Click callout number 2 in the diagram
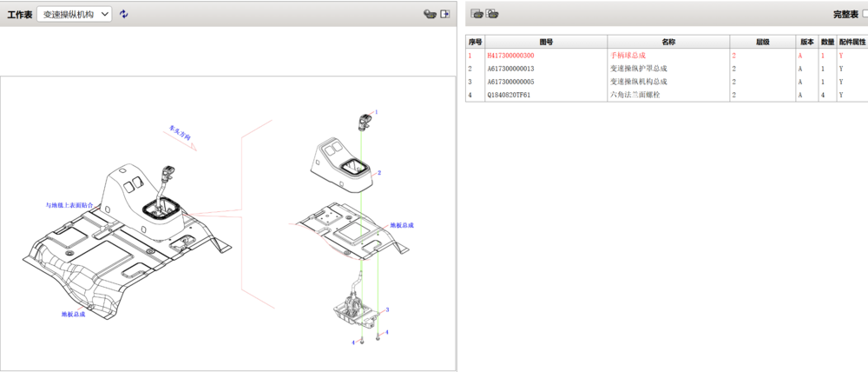The image size is (868, 372). 379,173
